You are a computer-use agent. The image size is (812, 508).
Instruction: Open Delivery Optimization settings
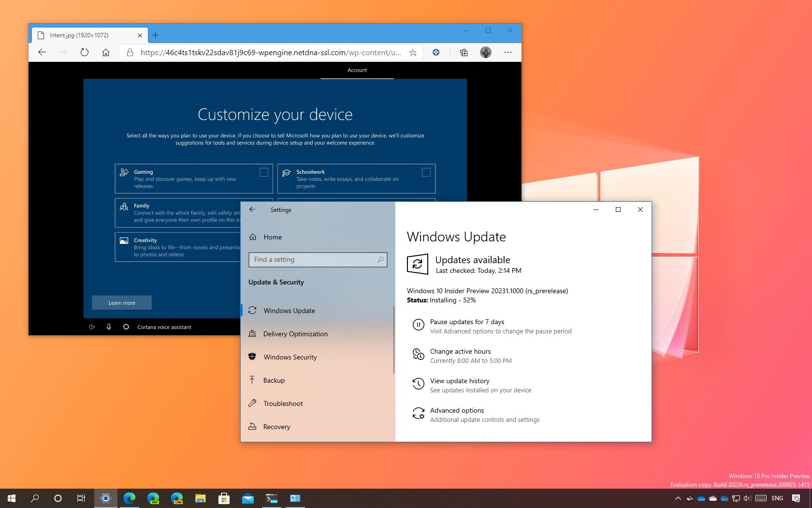(295, 334)
